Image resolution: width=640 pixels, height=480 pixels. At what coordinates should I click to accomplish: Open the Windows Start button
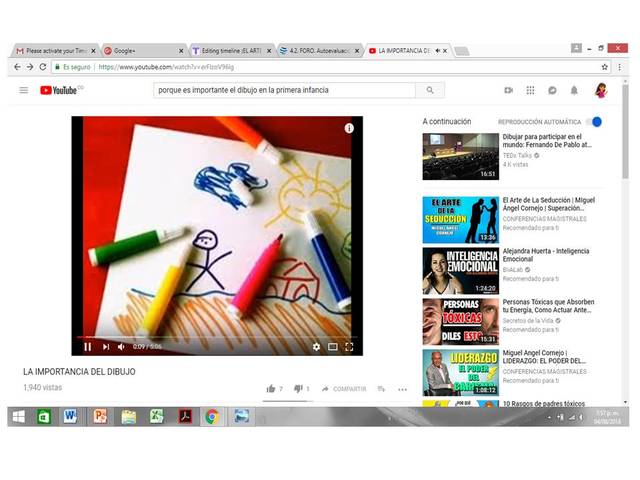tap(19, 417)
